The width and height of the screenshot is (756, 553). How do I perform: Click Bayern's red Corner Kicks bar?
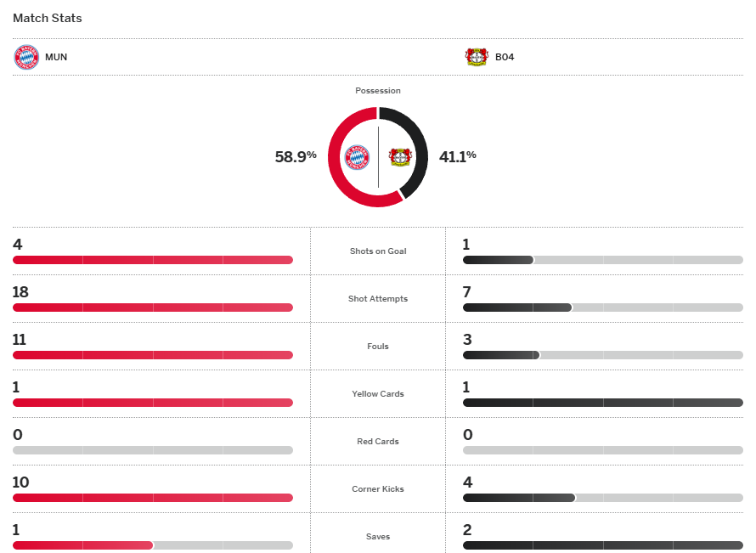point(153,498)
